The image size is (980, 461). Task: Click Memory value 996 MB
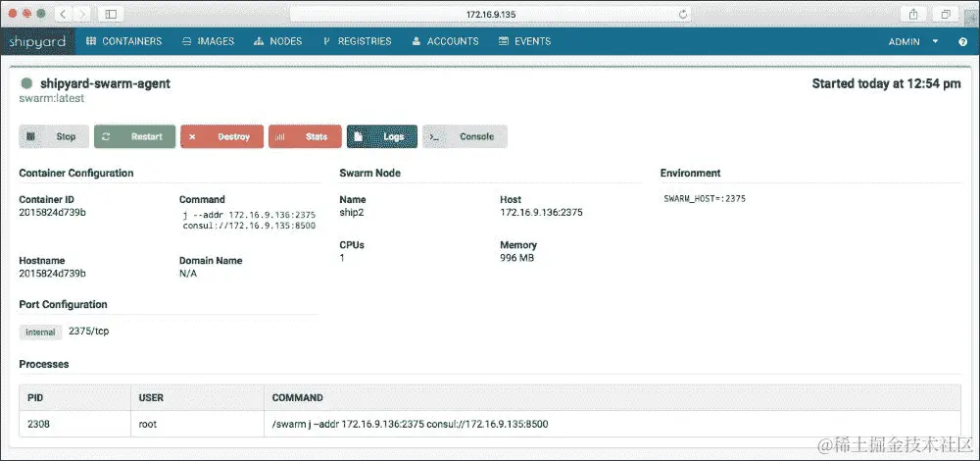pos(516,257)
